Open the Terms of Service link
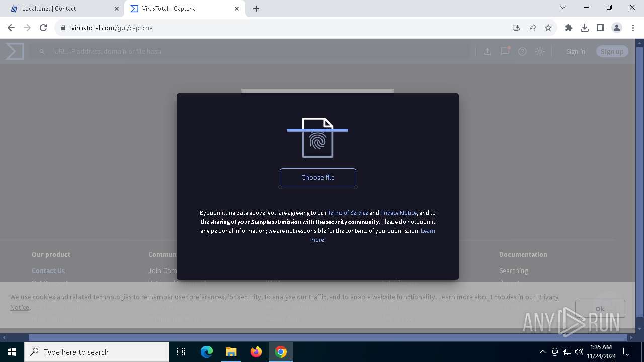 click(348, 213)
